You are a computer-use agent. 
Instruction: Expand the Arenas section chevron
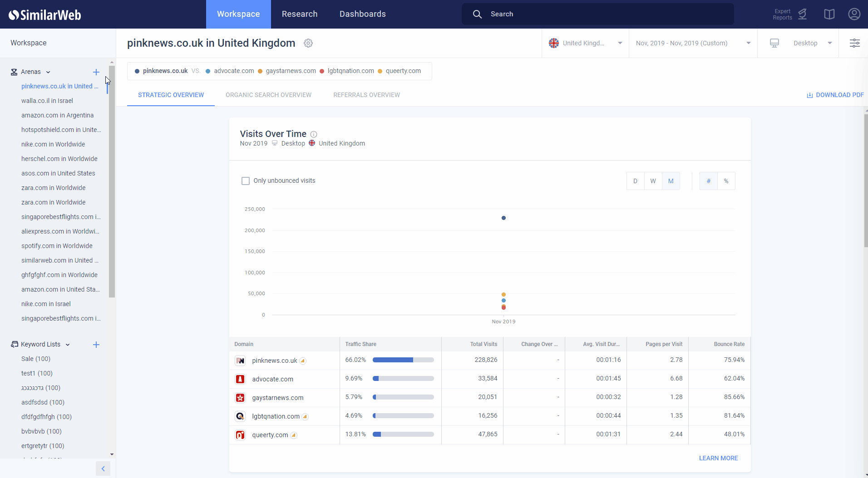click(47, 72)
